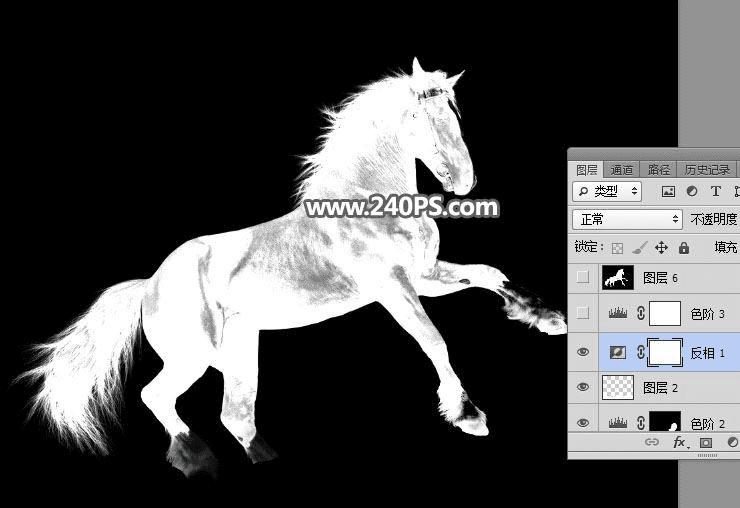Select the 色阶 3 layer mask thumbnail
This screenshot has width=740, height=508.
click(x=665, y=313)
